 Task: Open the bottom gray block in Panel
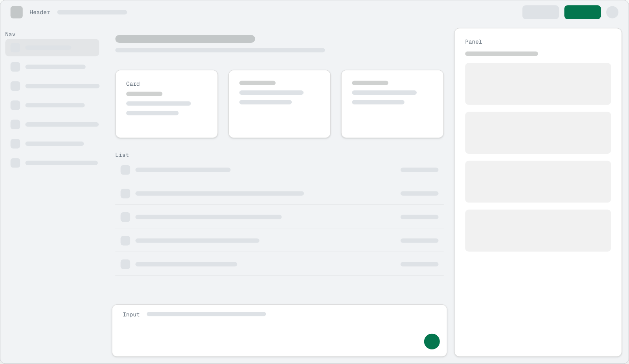(538, 230)
